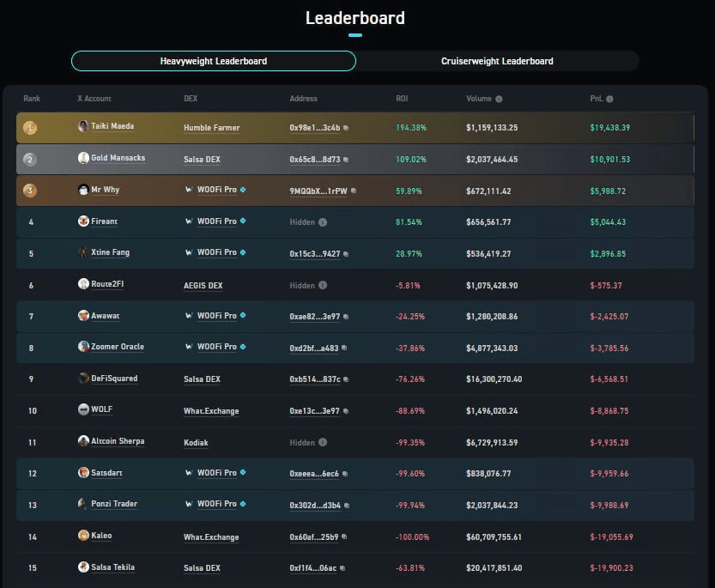
Task: Open What.Exchange link in WOLF's row
Action: tap(210, 410)
